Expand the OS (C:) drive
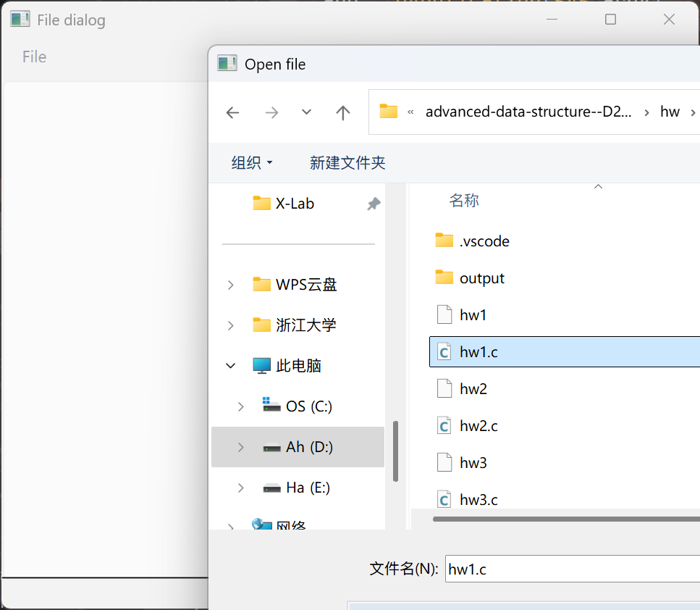 point(241,407)
